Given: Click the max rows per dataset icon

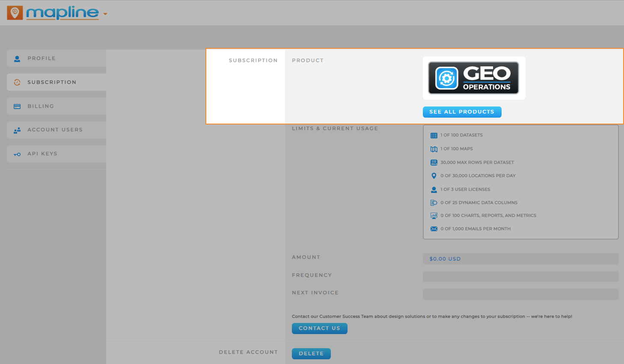Looking at the screenshot, I should point(434,163).
